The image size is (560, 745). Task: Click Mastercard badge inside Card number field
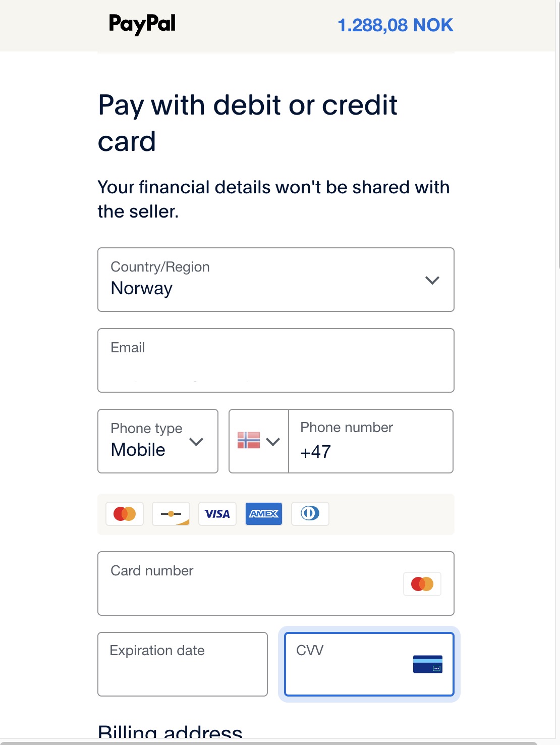(422, 584)
